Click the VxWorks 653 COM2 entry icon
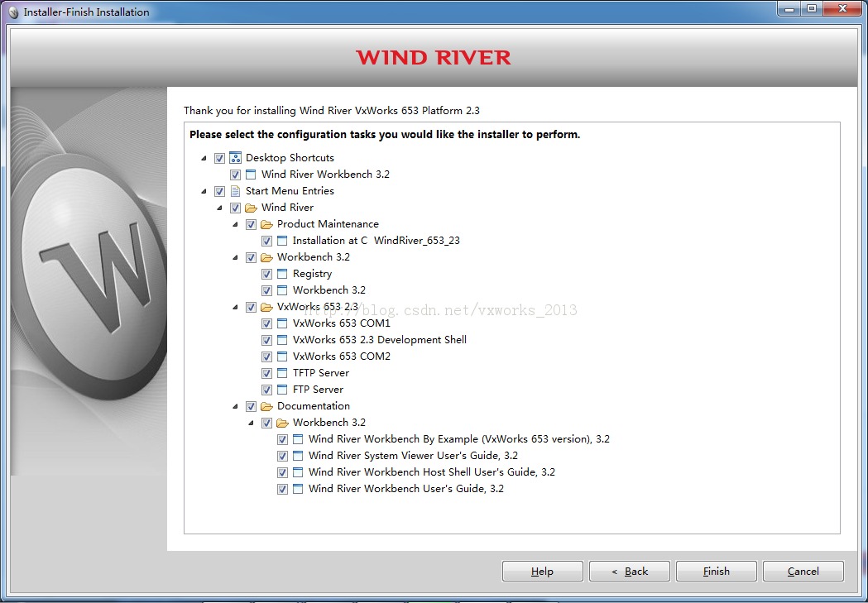This screenshot has height=603, width=868. click(x=282, y=357)
